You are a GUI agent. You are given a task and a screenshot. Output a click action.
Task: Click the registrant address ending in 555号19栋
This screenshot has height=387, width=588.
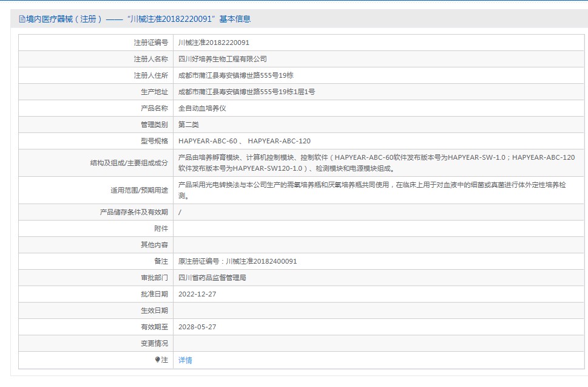[235, 75]
